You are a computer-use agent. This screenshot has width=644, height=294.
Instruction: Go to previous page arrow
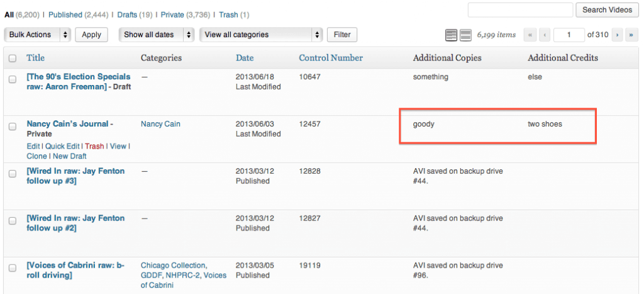545,35
